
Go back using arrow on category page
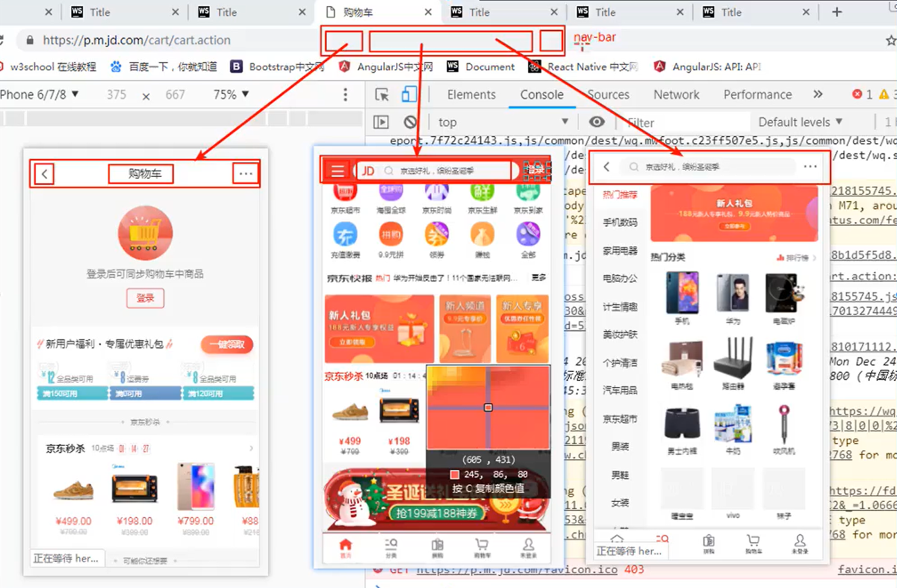pos(607,167)
